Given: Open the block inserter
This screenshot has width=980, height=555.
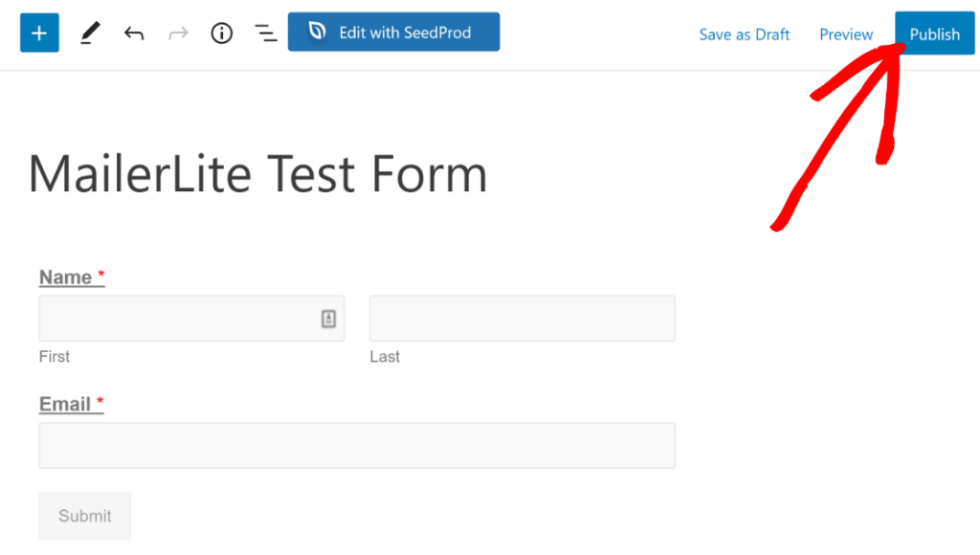Looking at the screenshot, I should pyautogui.click(x=38, y=33).
